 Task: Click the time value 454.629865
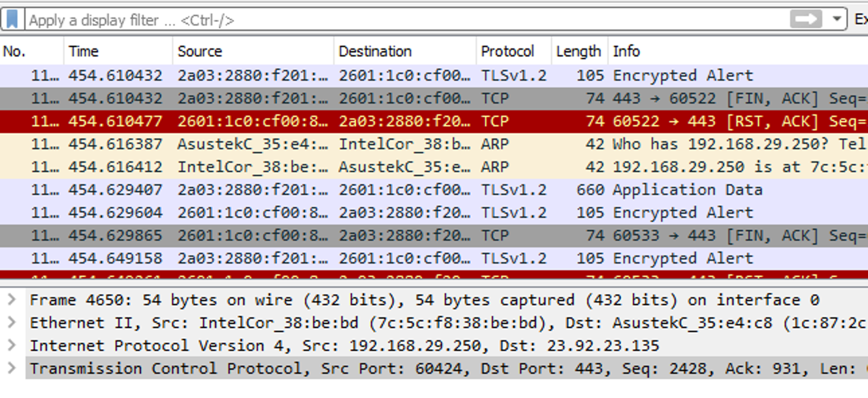click(116, 235)
